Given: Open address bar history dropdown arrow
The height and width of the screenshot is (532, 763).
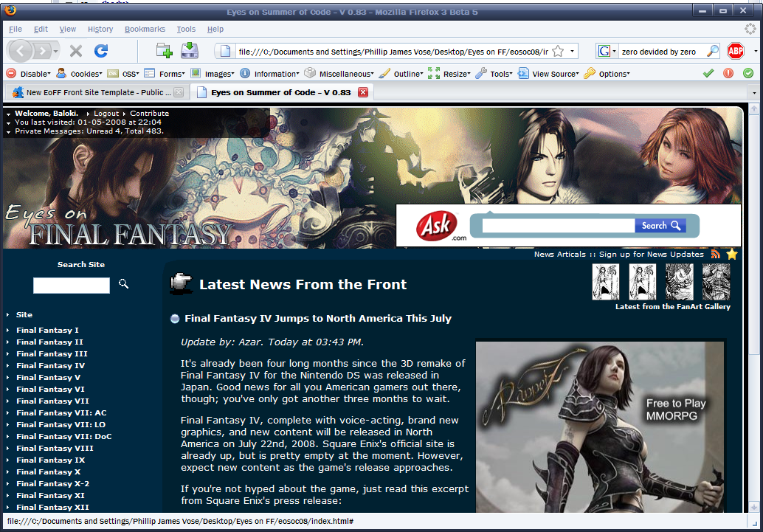Looking at the screenshot, I should click(573, 51).
